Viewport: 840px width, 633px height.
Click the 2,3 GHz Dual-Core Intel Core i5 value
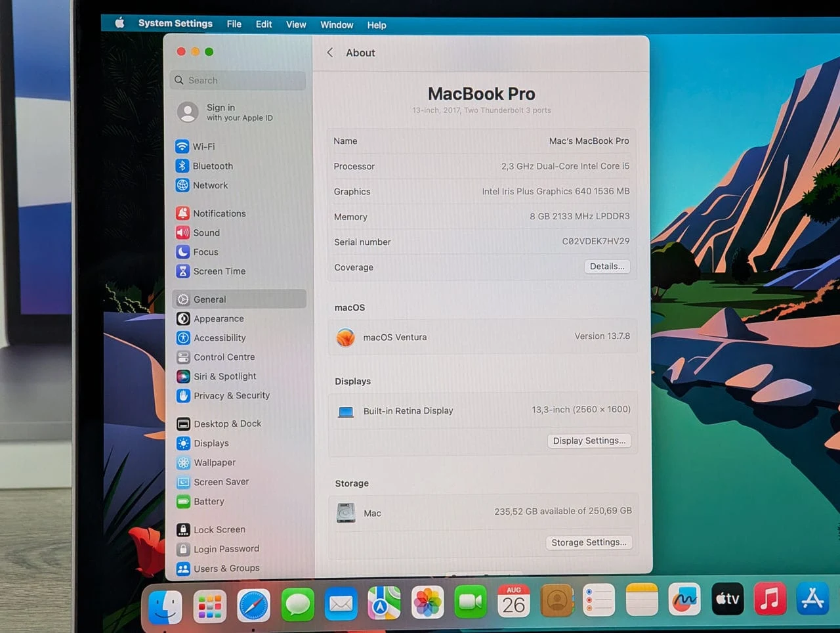(x=565, y=166)
